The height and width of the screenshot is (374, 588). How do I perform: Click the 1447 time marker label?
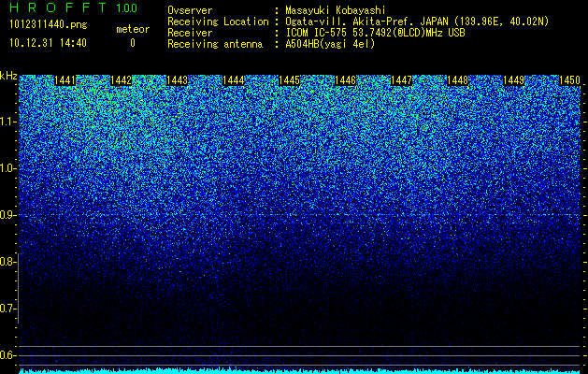(x=401, y=80)
